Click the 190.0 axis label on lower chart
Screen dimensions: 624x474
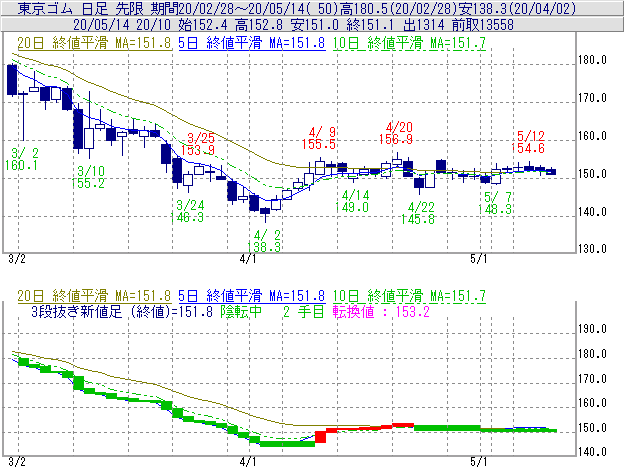593,329
